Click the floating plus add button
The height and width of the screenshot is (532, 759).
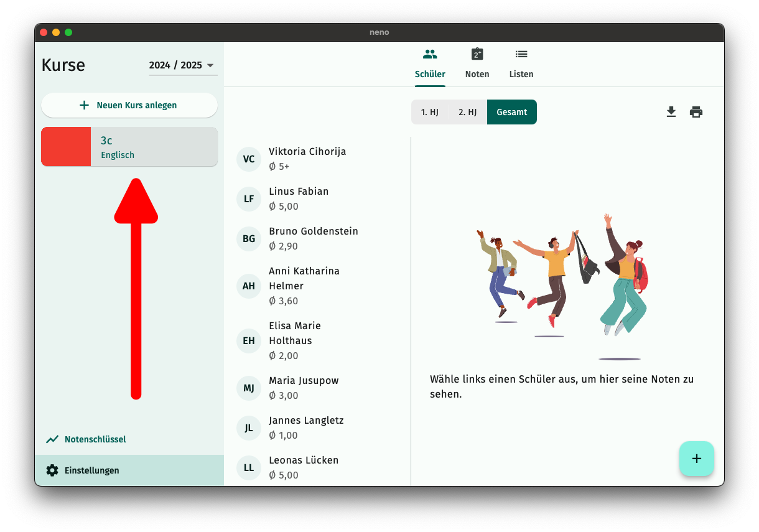[x=697, y=459]
